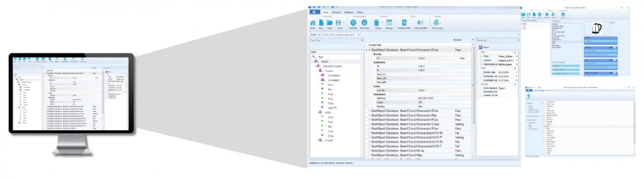Open the Erection date dropdown
644x179 pixels.
(x=517, y=72)
